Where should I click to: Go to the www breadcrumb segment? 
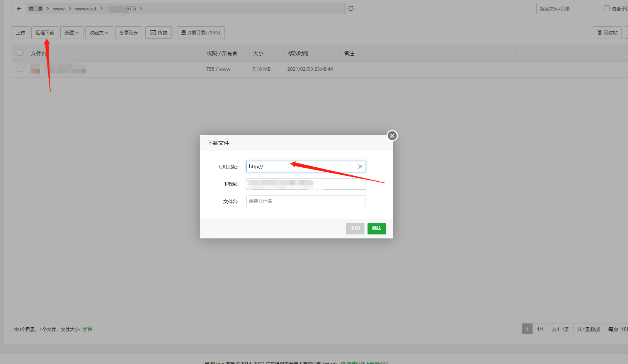pos(59,9)
